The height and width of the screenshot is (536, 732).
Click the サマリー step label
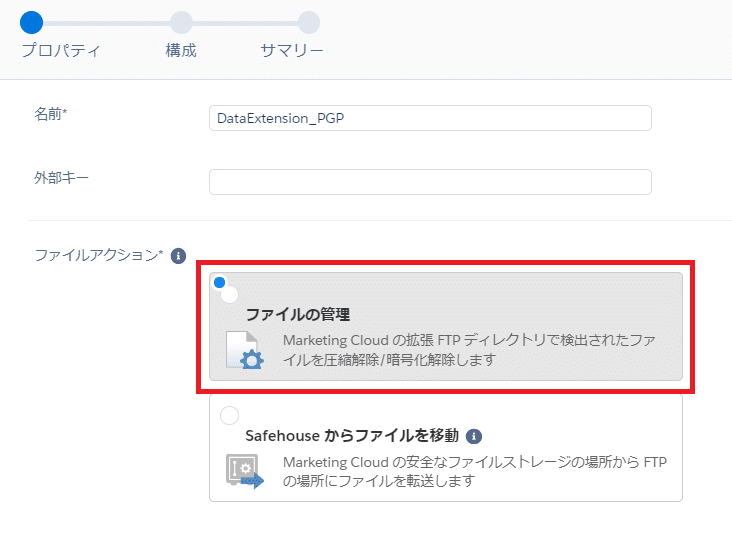292,50
